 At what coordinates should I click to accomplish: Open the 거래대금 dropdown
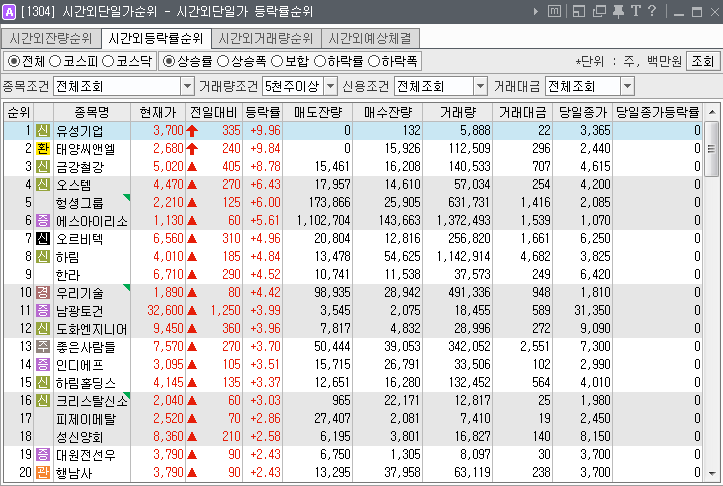pyautogui.click(x=628, y=86)
